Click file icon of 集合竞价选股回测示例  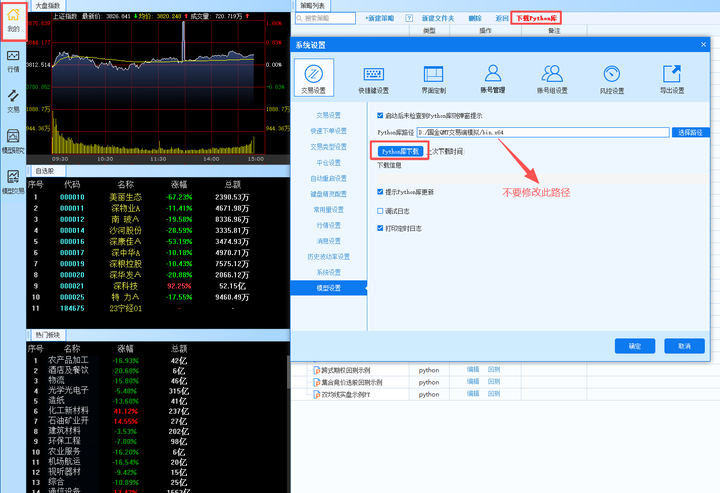tap(316, 382)
